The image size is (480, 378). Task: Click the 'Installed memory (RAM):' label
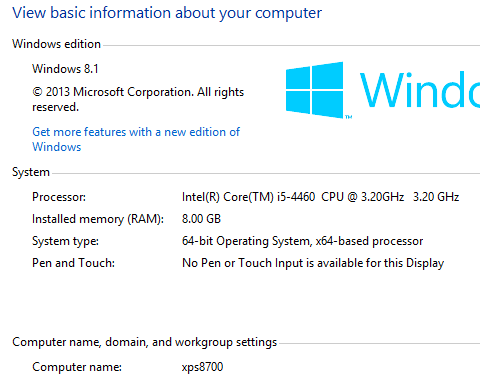point(98,219)
